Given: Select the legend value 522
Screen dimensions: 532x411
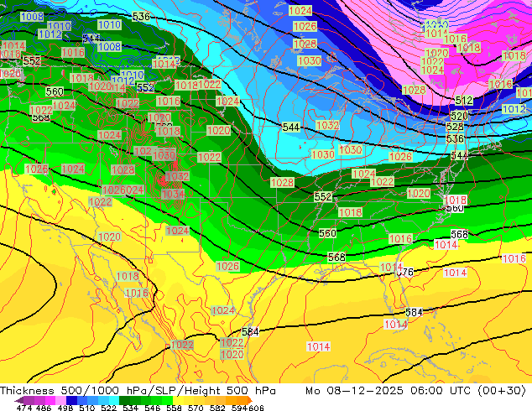Looking at the screenshot, I should point(108,408).
